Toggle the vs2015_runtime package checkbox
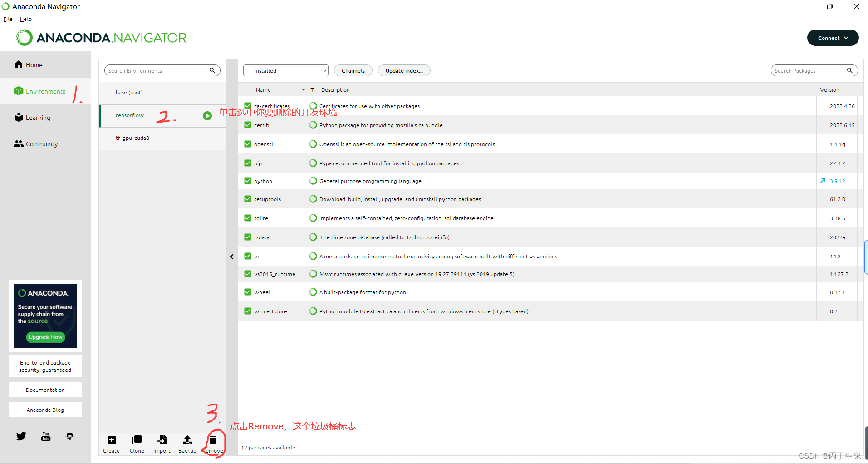 [248, 274]
